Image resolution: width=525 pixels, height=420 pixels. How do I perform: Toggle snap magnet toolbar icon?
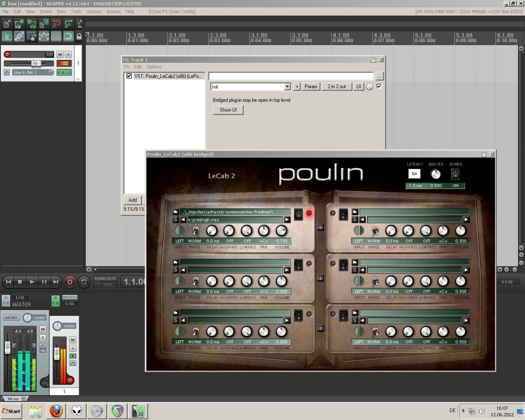(x=68, y=37)
